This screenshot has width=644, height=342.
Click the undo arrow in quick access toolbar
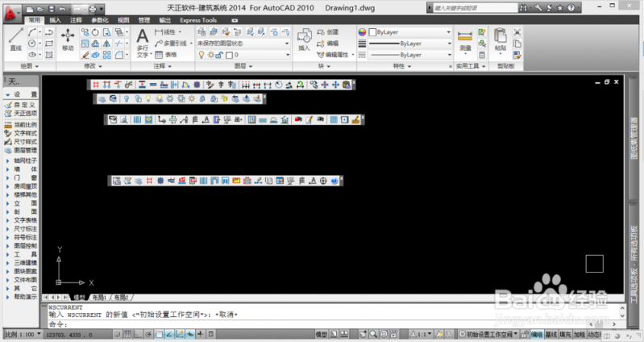coord(62,9)
